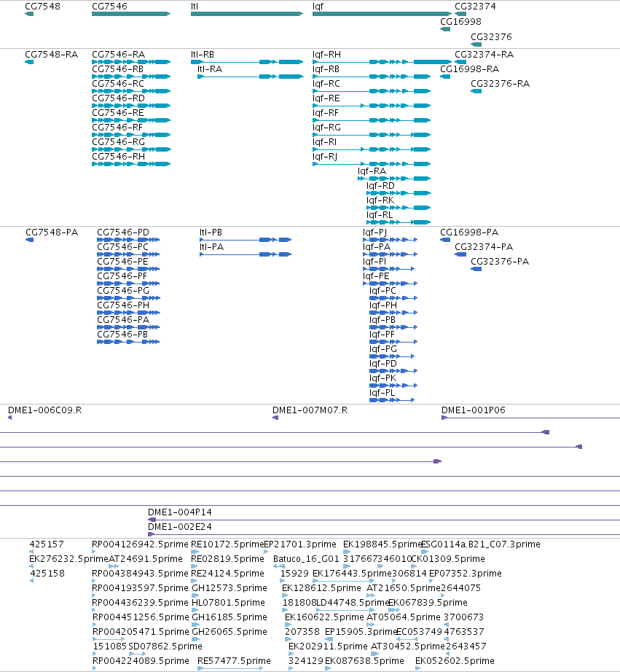Click the ltl-RB transcript label
Viewport: 620px width, 672px height.
tap(203, 55)
